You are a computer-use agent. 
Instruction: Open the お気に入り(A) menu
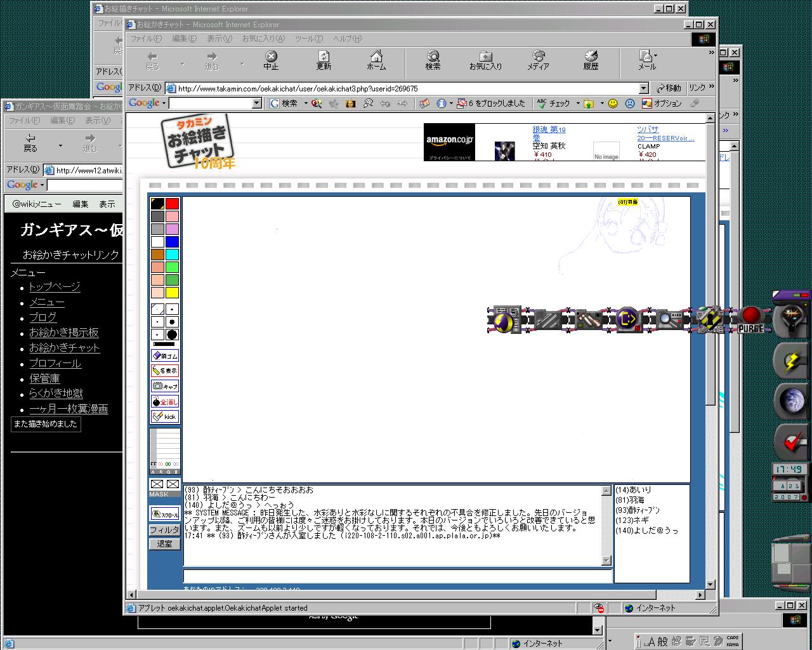click(263, 39)
